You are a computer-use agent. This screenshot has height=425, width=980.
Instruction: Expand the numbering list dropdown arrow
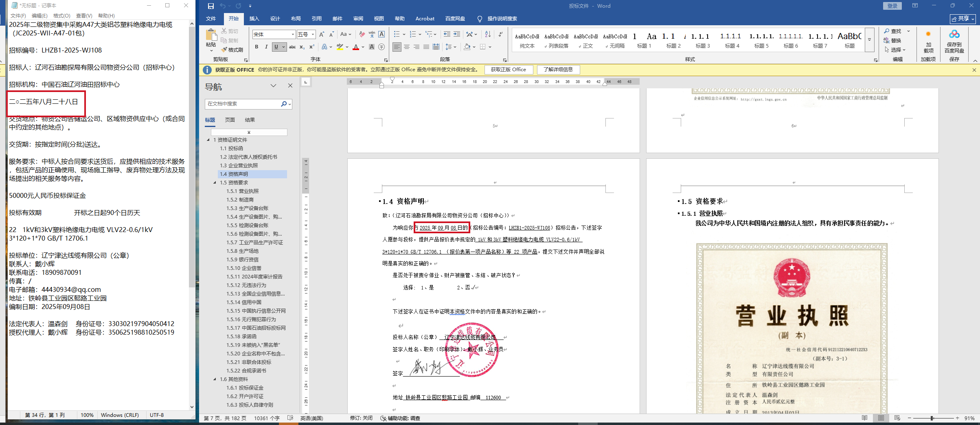[x=420, y=35]
